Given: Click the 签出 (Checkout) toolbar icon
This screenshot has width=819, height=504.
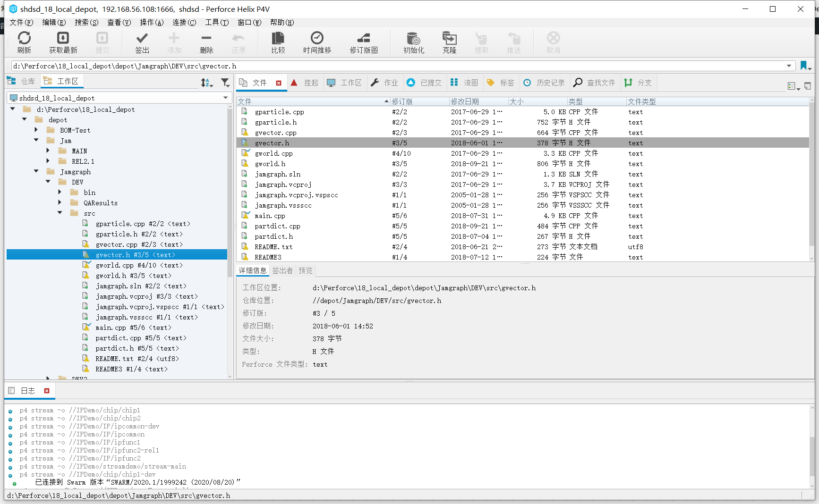Looking at the screenshot, I should pyautogui.click(x=142, y=42).
